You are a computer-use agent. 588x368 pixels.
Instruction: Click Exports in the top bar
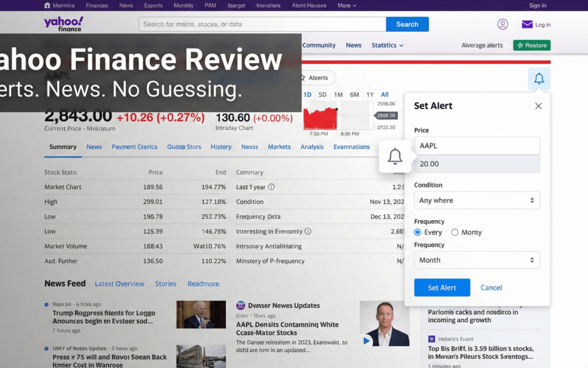154,5
